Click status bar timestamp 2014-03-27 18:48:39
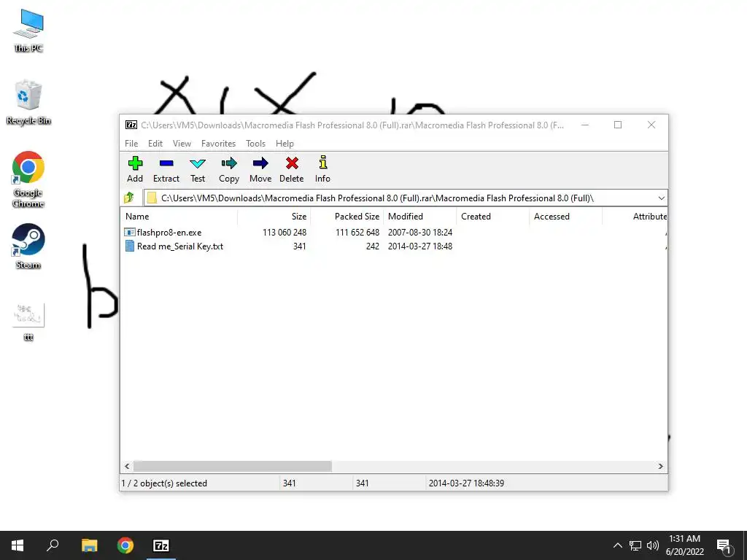Screen dimensions: 747x560 [466, 483]
